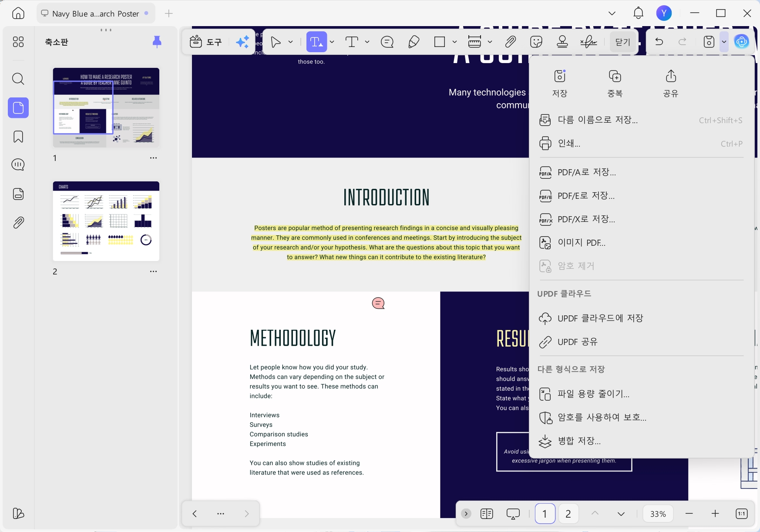Choose 이미지 PDF menu item

pos(641,243)
